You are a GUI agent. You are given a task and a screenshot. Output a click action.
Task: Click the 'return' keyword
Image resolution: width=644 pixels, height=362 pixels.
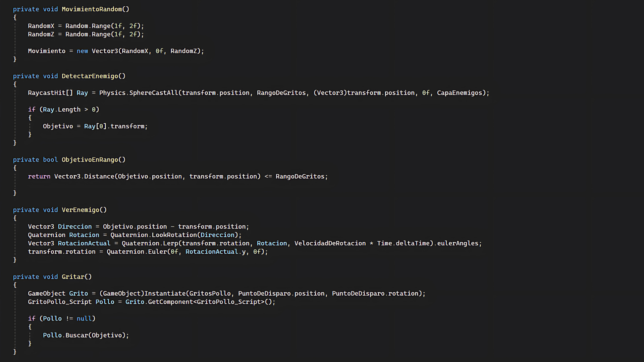point(39,176)
